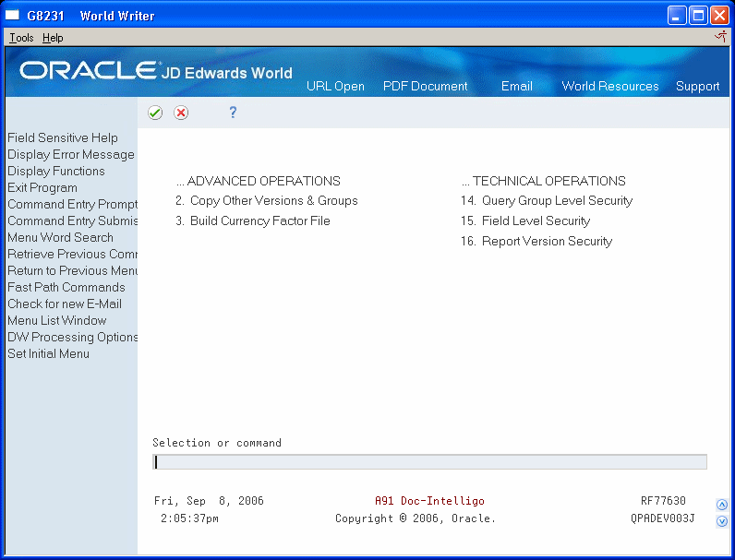Open Fast Path Commands

click(66, 288)
